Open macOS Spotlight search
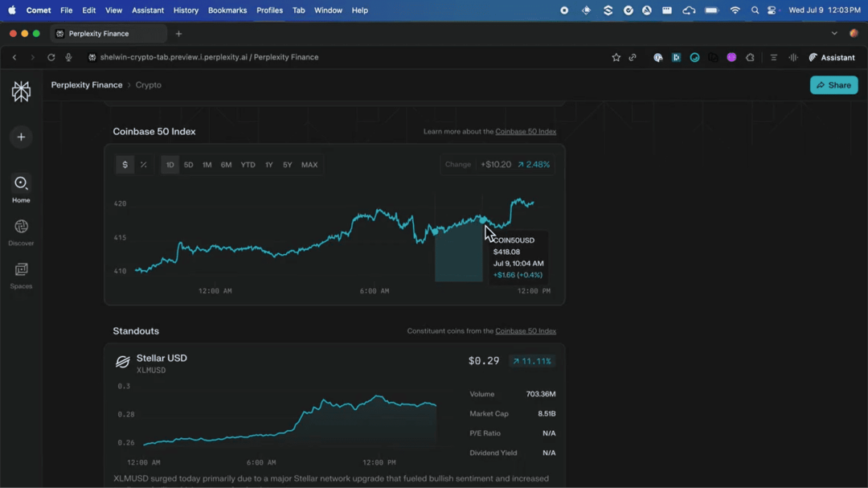Screen dimensions: 868x488 tap(755, 10)
